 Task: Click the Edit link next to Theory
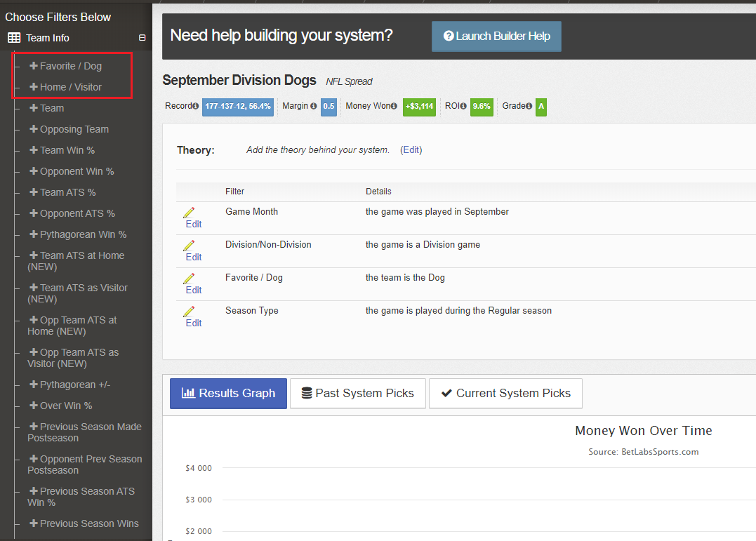(x=411, y=149)
